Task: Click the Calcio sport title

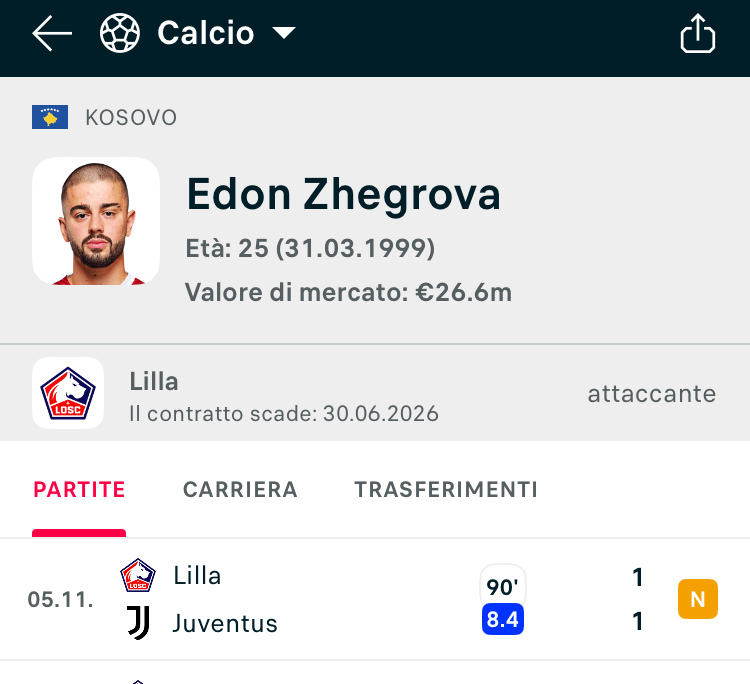Action: (x=206, y=33)
